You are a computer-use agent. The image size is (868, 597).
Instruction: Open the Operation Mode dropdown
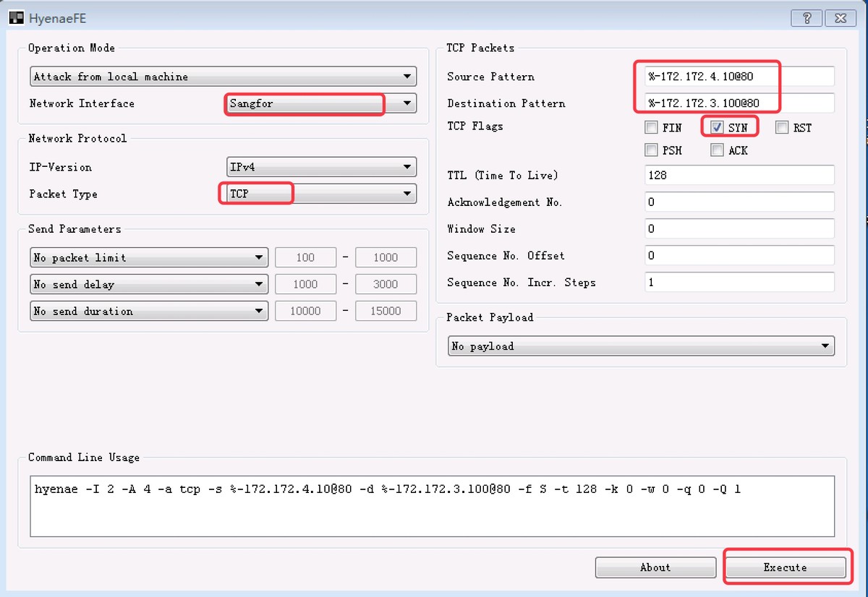[x=224, y=76]
